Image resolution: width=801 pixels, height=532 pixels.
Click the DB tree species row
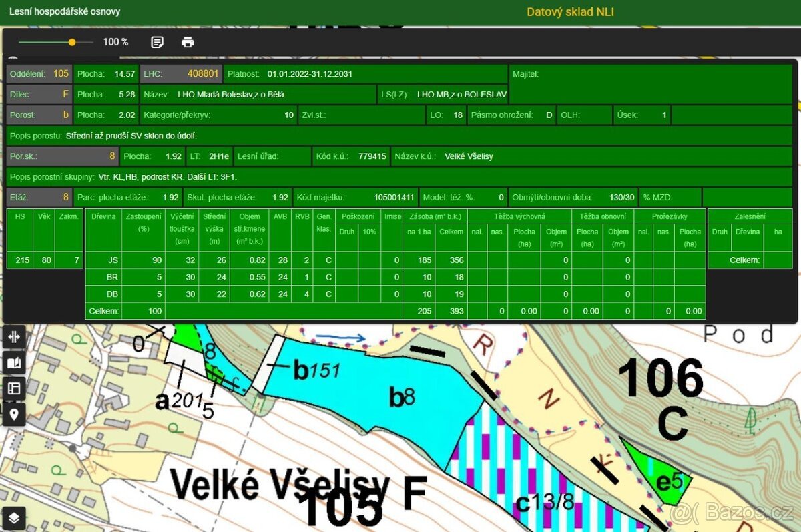tap(395, 293)
